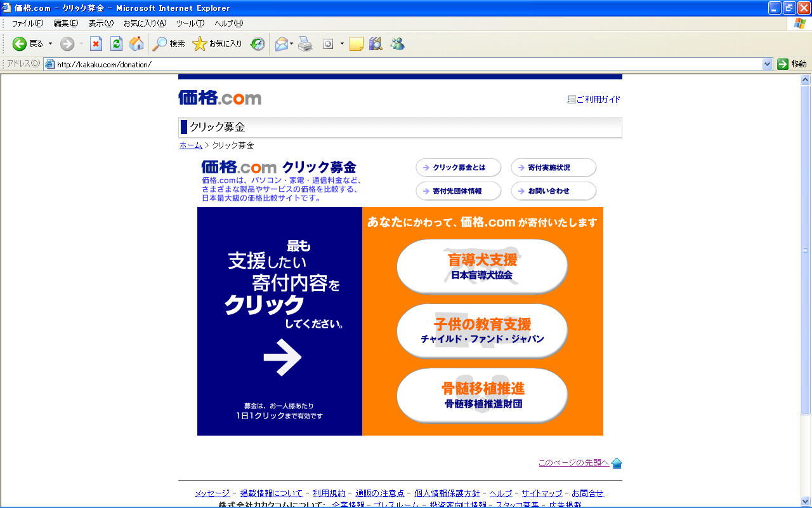Open the Messenger people icon
The image size is (812, 508).
click(397, 44)
